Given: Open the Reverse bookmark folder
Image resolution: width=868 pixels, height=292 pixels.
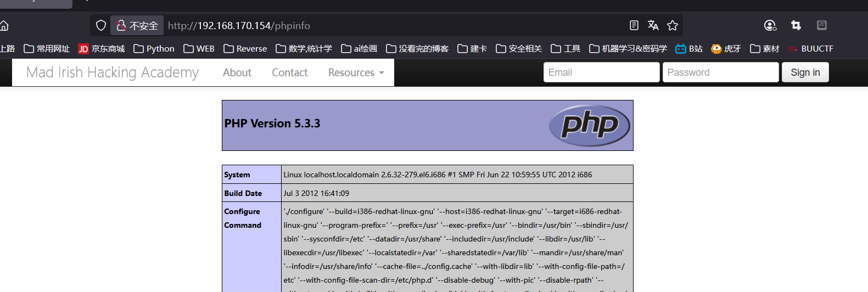Looking at the screenshot, I should (x=245, y=49).
